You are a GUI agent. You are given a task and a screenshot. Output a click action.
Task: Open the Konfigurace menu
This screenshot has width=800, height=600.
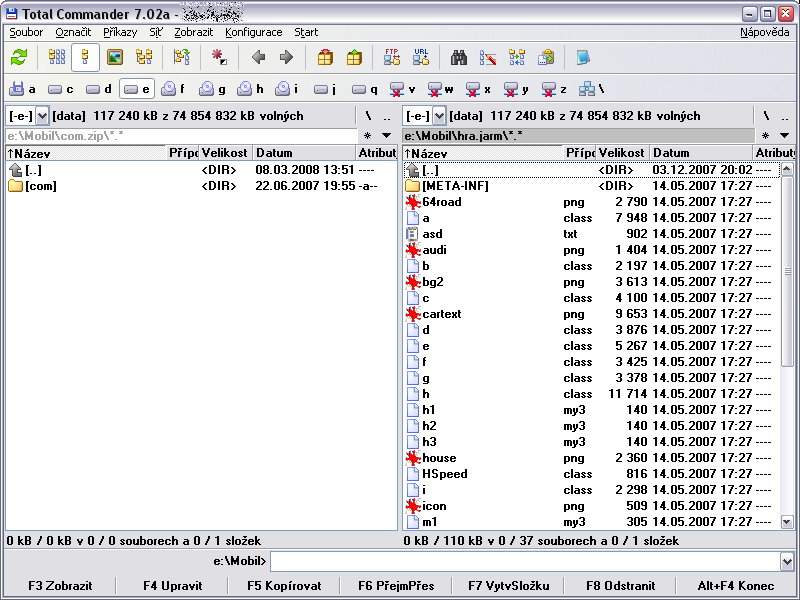pos(254,32)
